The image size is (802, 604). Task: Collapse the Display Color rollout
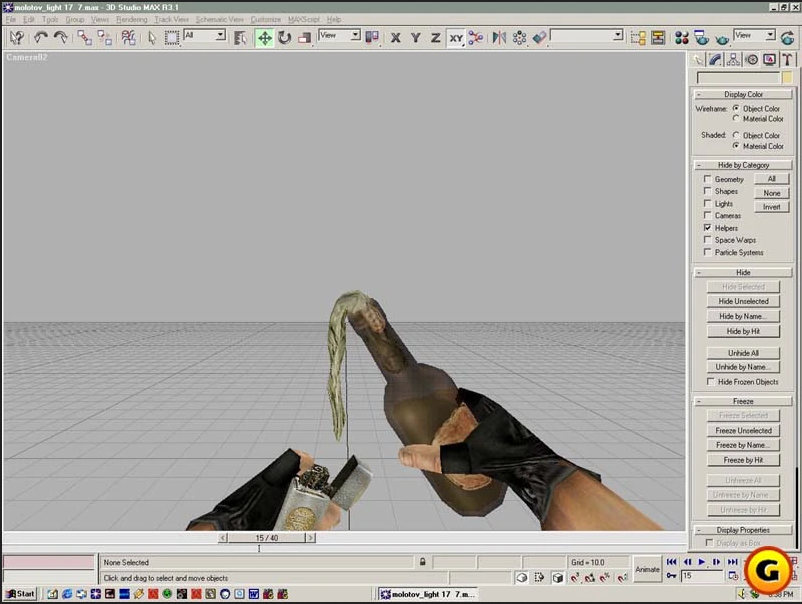(x=743, y=94)
